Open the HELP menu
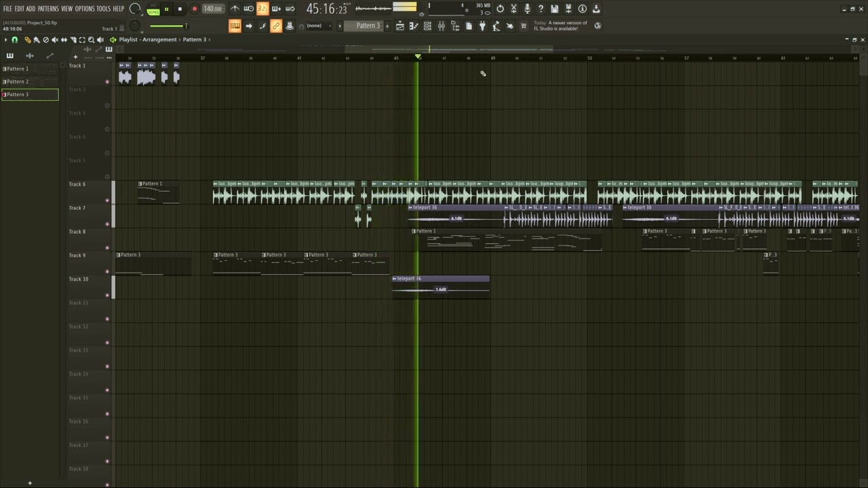 pos(119,9)
